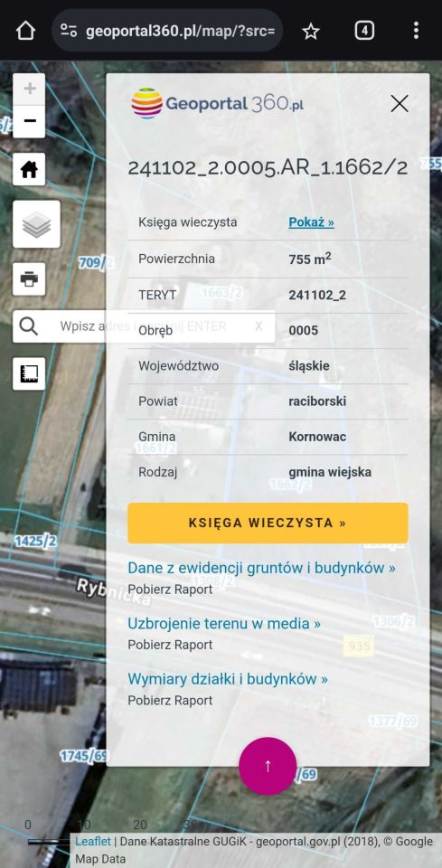This screenshot has height=868, width=442.
Task: Click the print map icon
Action: pyautogui.click(x=29, y=279)
